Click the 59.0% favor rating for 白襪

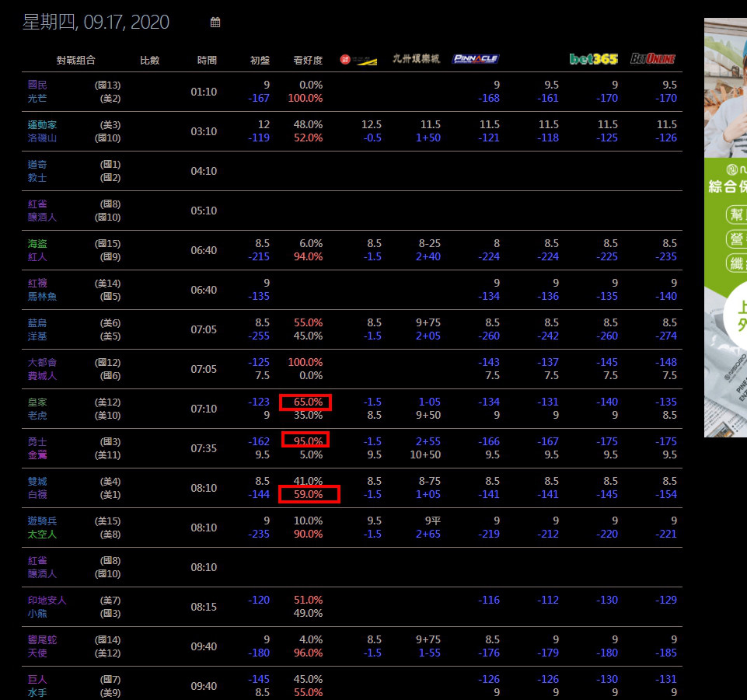tap(308, 494)
